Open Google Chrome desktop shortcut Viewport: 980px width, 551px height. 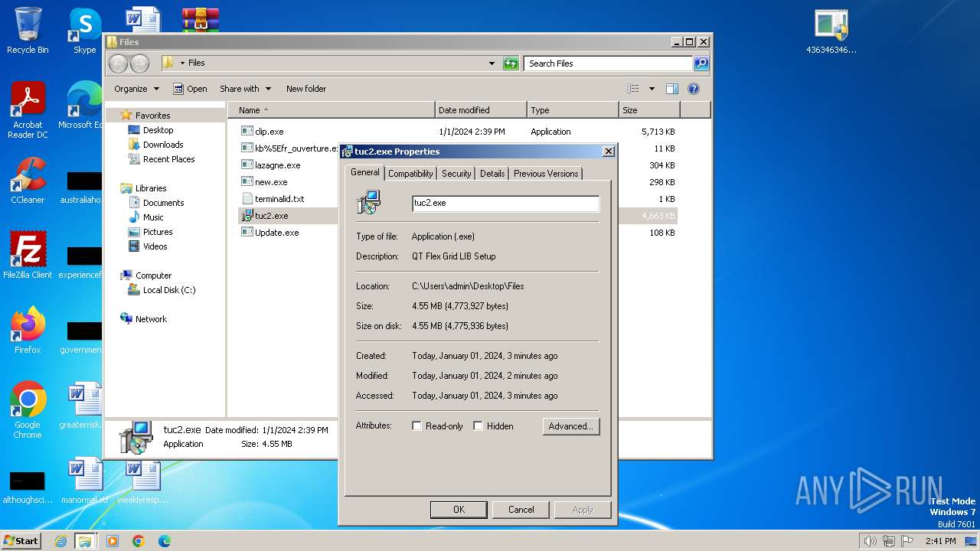point(28,410)
